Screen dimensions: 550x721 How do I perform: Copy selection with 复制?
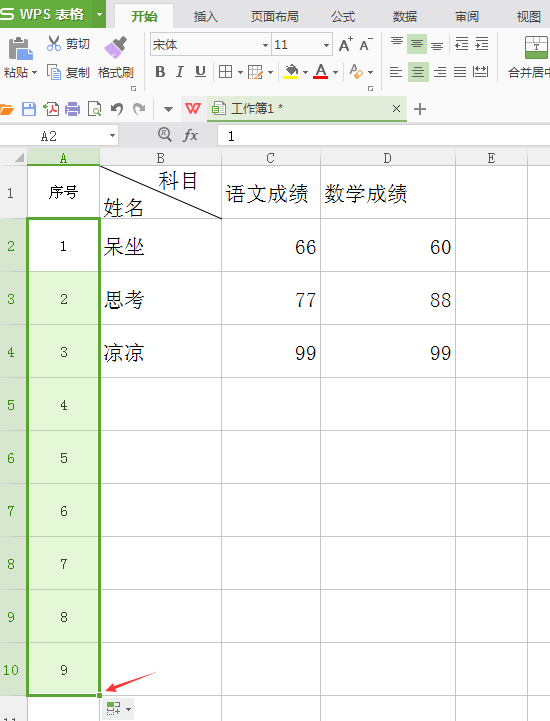coord(68,73)
